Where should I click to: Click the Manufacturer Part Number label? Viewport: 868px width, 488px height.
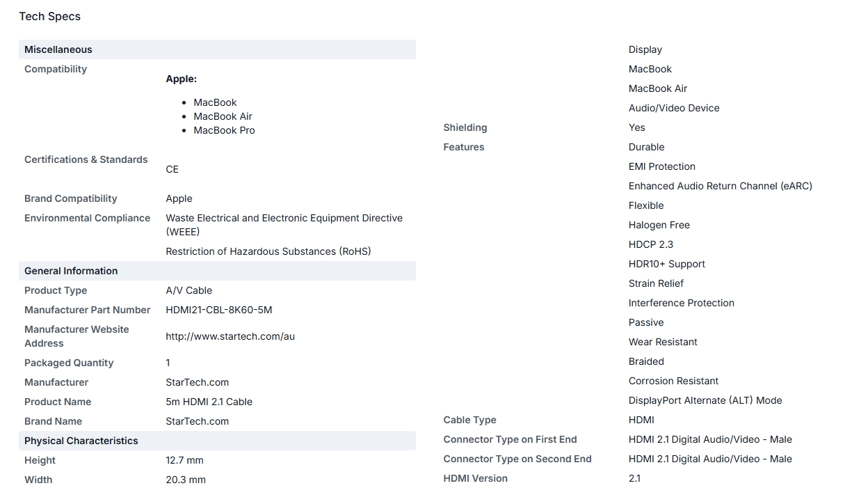[88, 310]
